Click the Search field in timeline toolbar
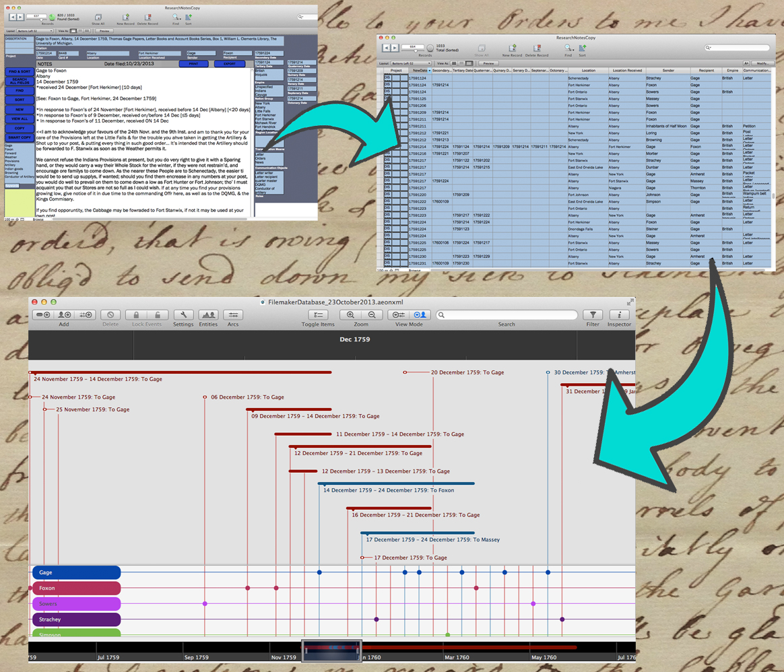This screenshot has width=784, height=672. point(507,315)
